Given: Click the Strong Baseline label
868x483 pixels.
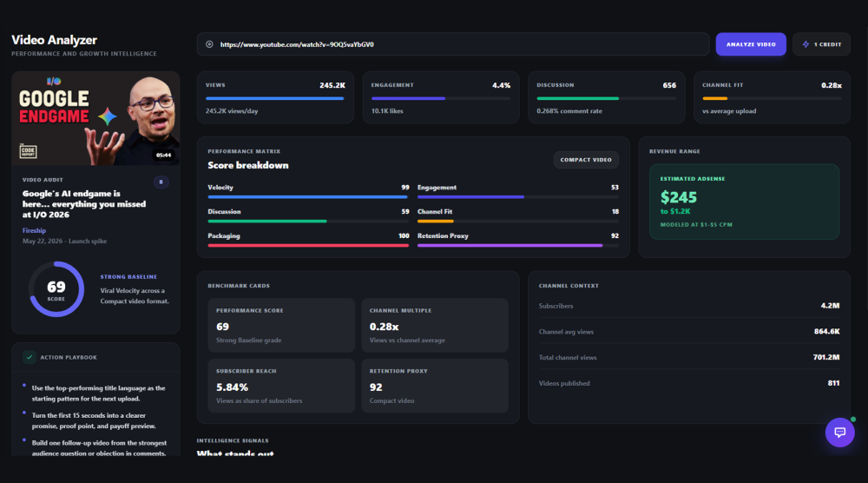Looking at the screenshot, I should tap(128, 276).
